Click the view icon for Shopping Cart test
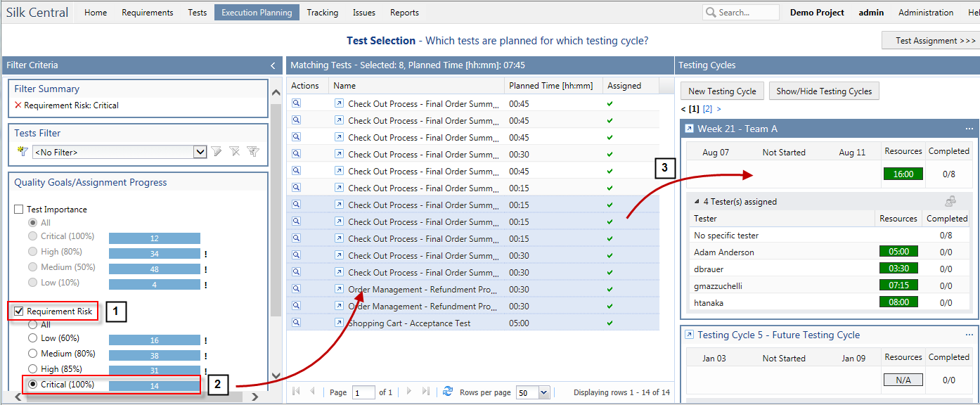Screen dimensions: 980x405 coord(297,323)
